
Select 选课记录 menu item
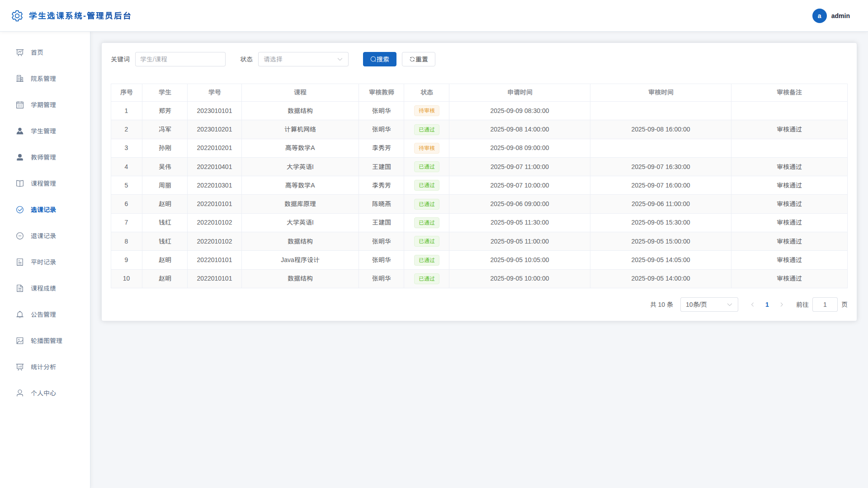click(x=45, y=210)
